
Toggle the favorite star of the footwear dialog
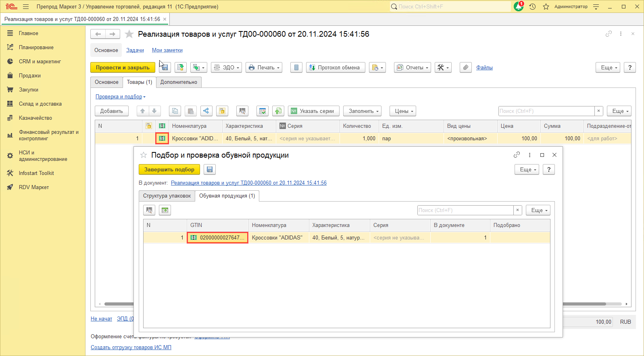(143, 155)
